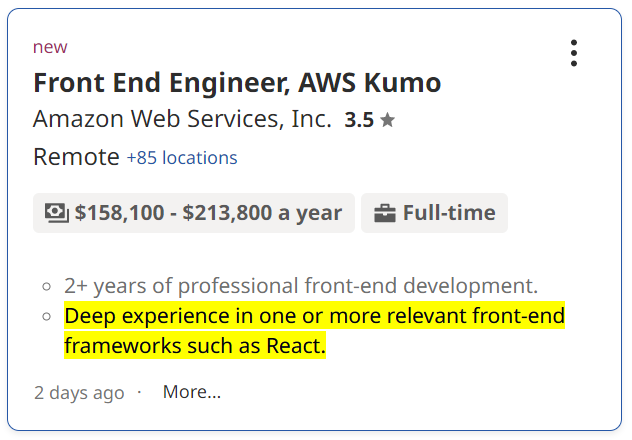Click the cash icon beside salary range
This screenshot has width=632, height=440.
(56, 213)
